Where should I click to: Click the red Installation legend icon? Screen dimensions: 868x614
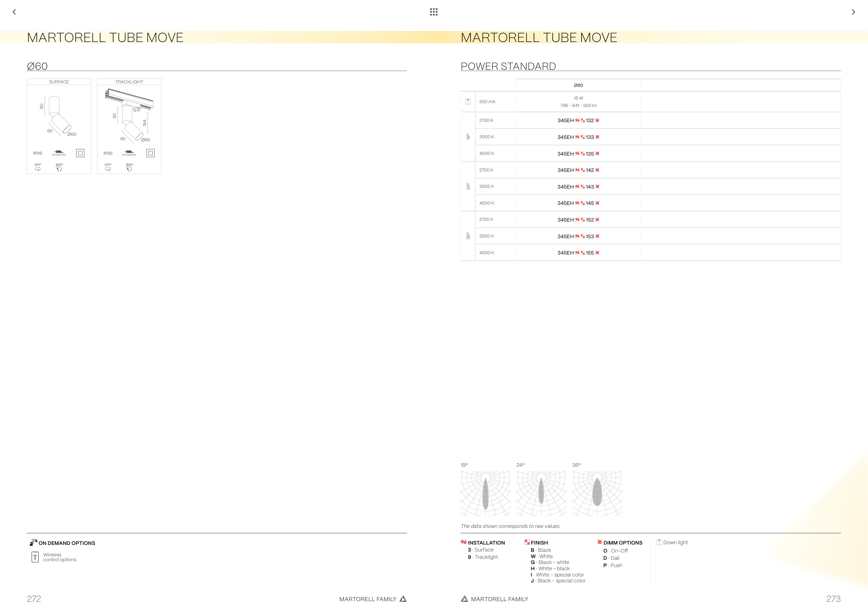pyautogui.click(x=464, y=542)
